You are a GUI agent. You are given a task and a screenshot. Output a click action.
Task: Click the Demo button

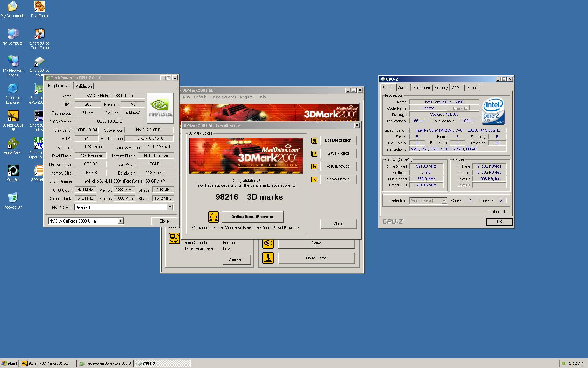point(316,243)
